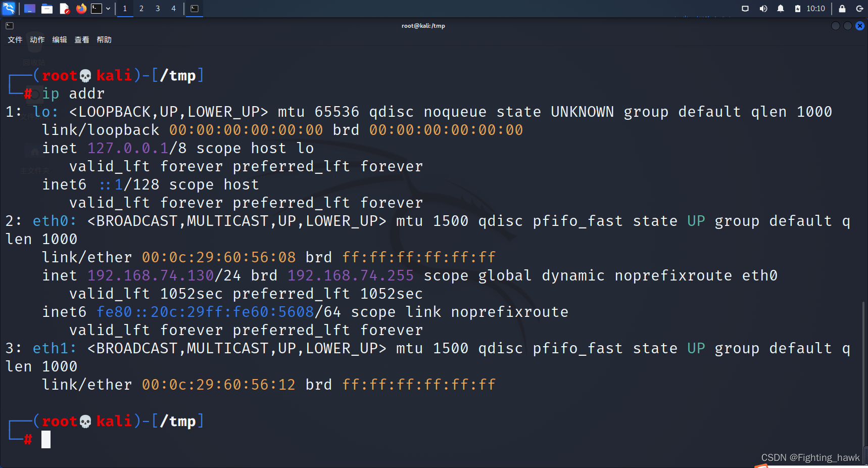Click the terminal cursor at the prompt
This screenshot has height=468, width=868.
pos(46,439)
